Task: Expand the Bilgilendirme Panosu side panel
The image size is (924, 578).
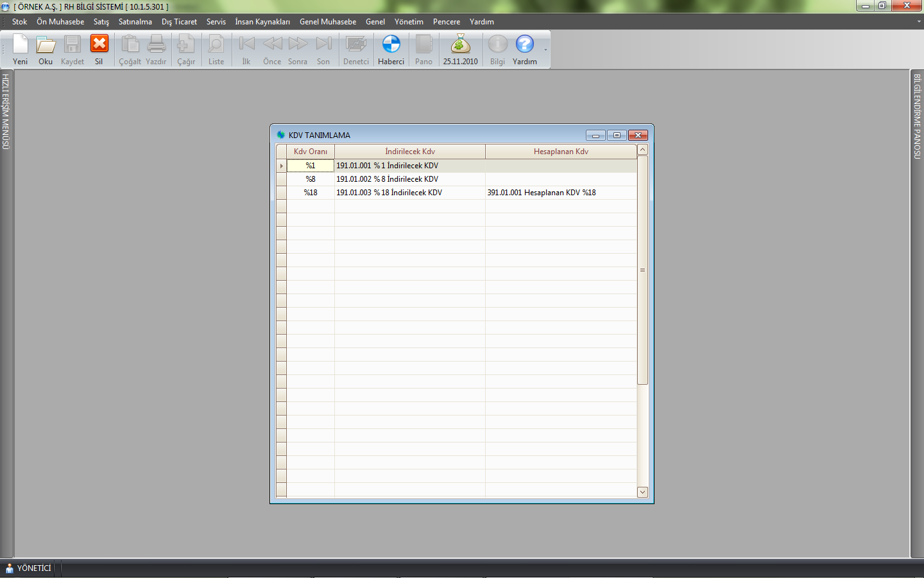Action: pos(917,116)
